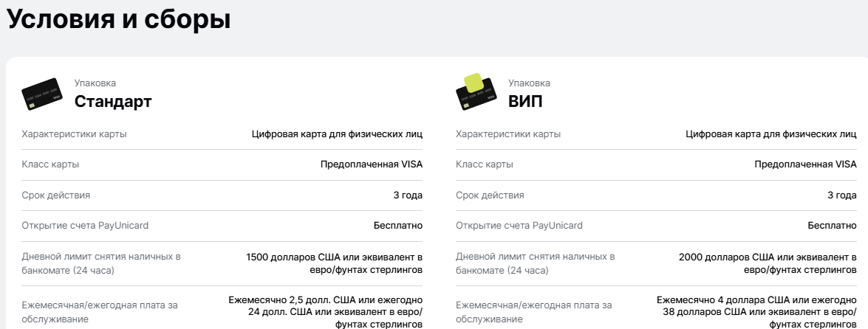The height and width of the screenshot is (329, 868).
Task: Select the Стандарт package title
Action: coord(113,102)
